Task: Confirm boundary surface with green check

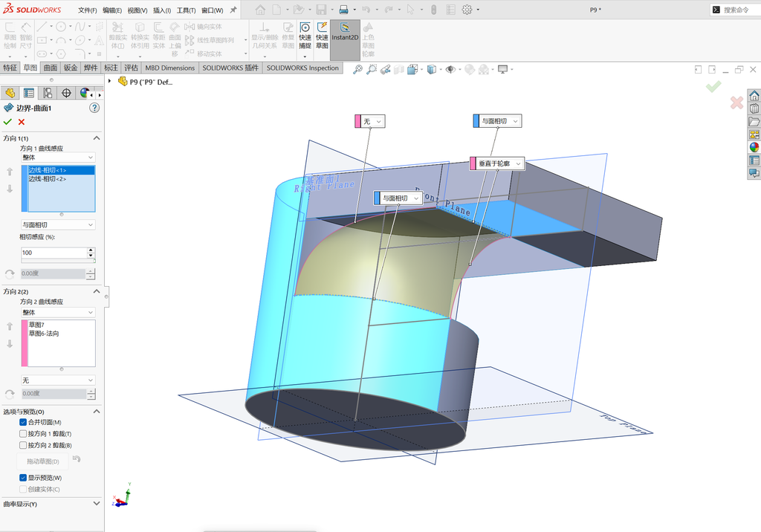Action: pos(7,122)
